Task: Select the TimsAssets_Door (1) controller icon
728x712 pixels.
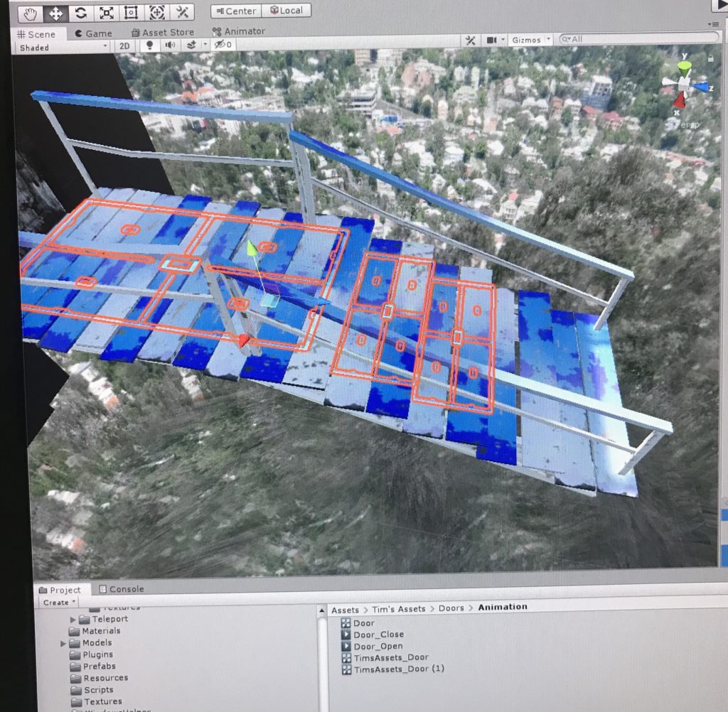Action: click(x=346, y=670)
